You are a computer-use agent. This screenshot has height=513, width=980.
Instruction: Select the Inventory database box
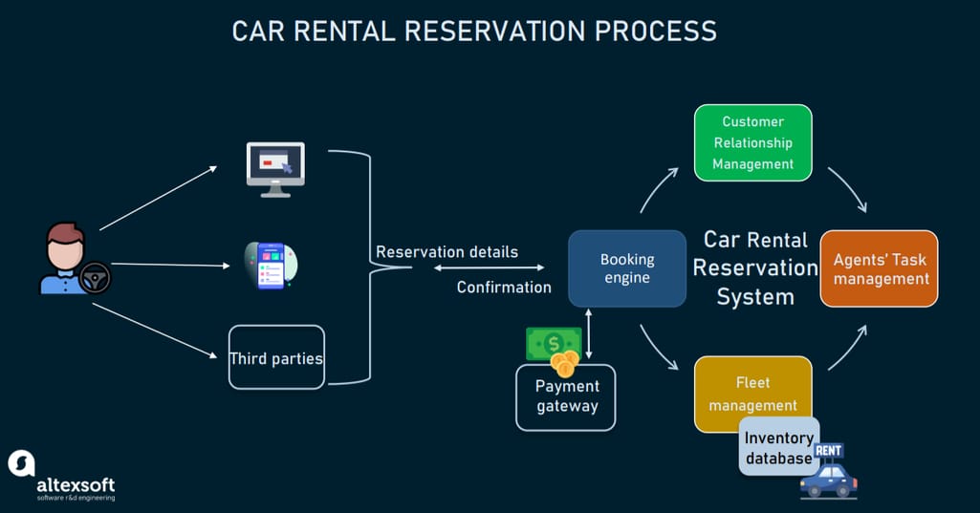(779, 448)
